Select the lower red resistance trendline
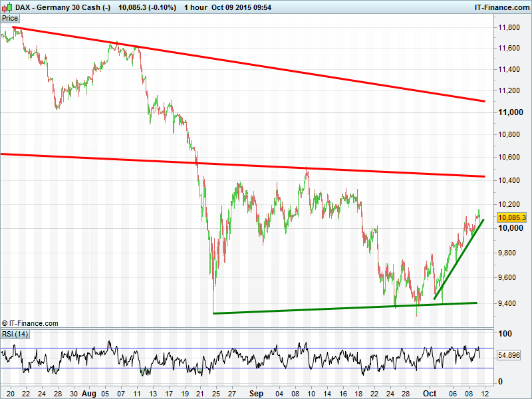Image resolution: width=532 pixels, height=399 pixels. coord(243,165)
